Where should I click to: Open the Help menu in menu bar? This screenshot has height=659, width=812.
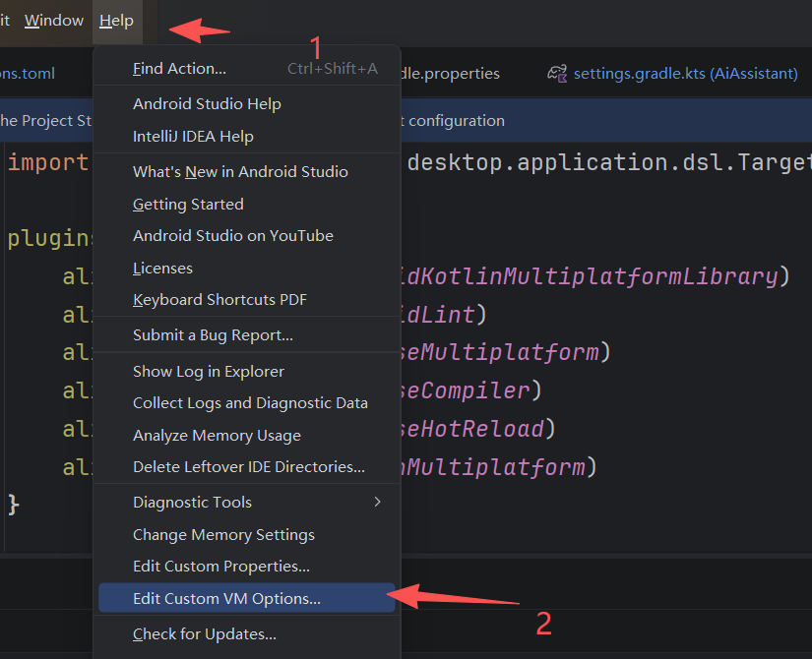[116, 21]
